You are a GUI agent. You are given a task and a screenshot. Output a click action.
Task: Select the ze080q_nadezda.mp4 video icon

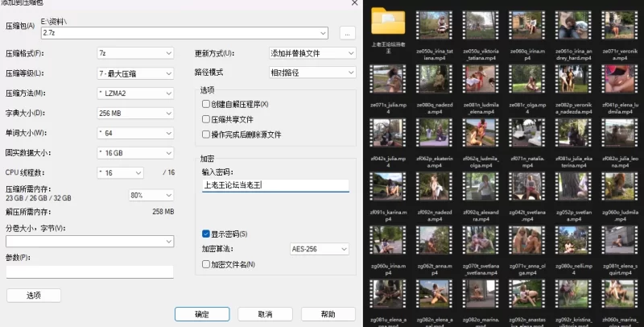434,79
